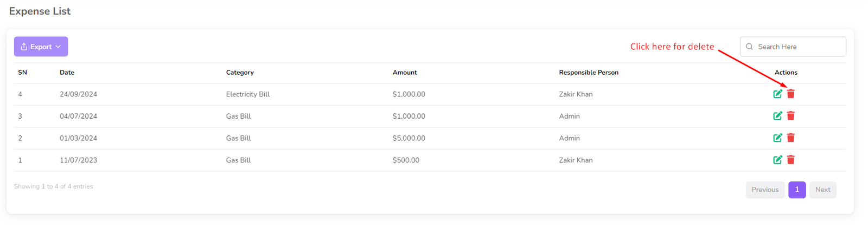
Task: Delete the $500.00 Gas Bill expense
Action: (791, 160)
